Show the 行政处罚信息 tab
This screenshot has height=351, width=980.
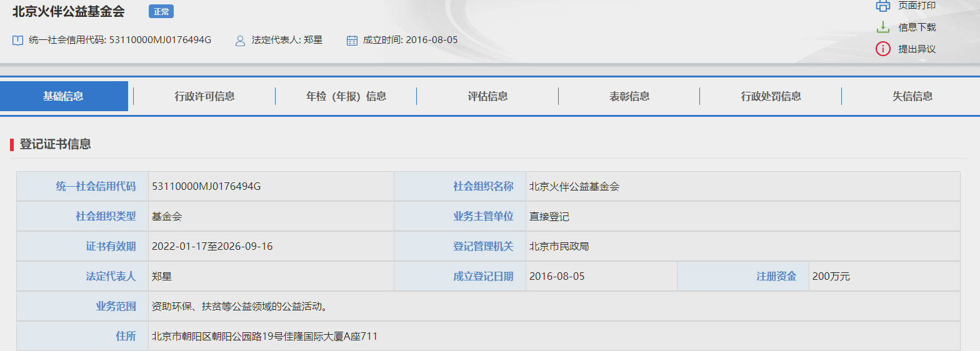(771, 96)
